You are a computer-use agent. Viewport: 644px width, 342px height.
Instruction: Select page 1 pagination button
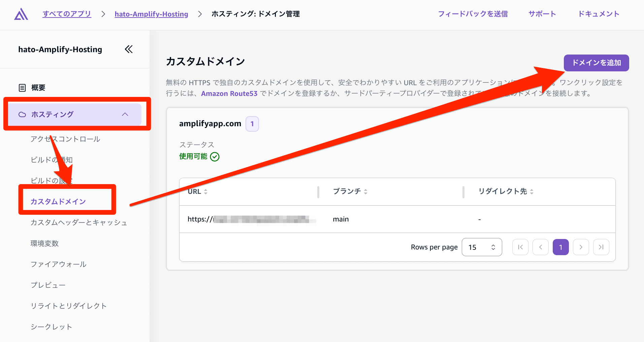click(x=561, y=247)
